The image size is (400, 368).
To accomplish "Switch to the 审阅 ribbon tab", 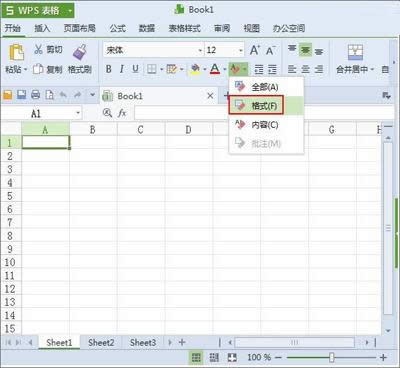I will tap(222, 29).
